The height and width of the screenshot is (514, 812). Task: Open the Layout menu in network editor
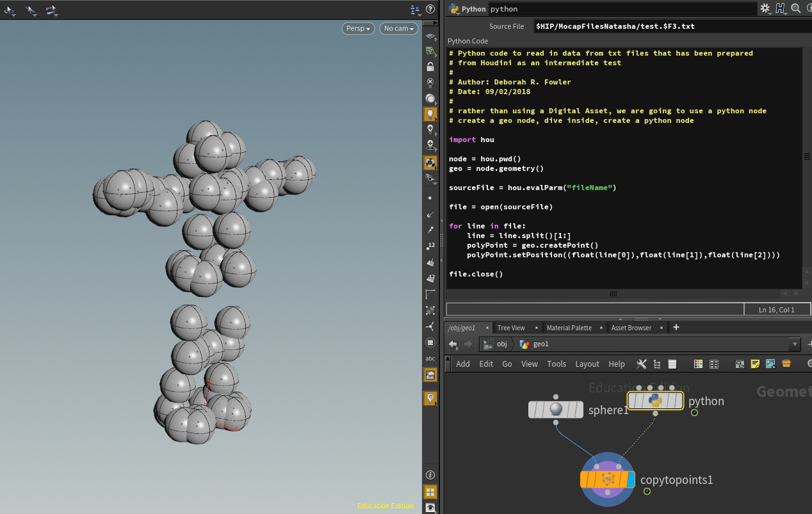pos(587,364)
